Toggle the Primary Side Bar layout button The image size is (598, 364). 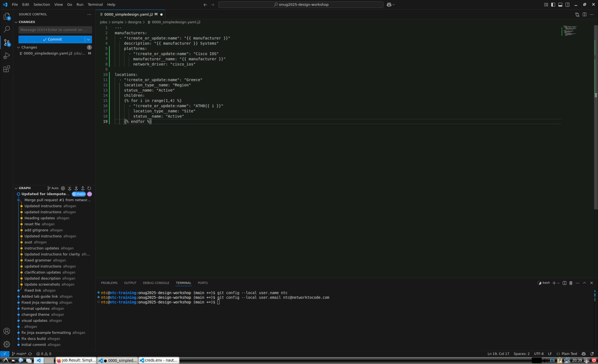(553, 5)
